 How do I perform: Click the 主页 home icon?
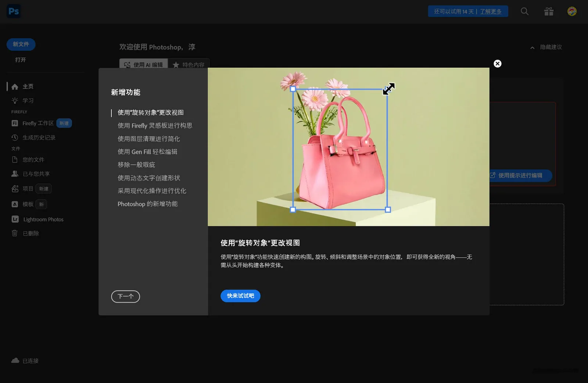click(15, 87)
